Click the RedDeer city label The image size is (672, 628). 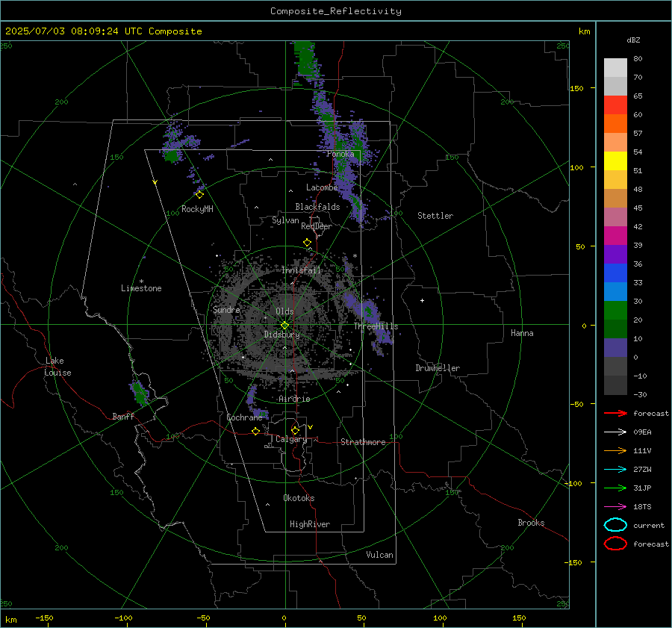[317, 226]
